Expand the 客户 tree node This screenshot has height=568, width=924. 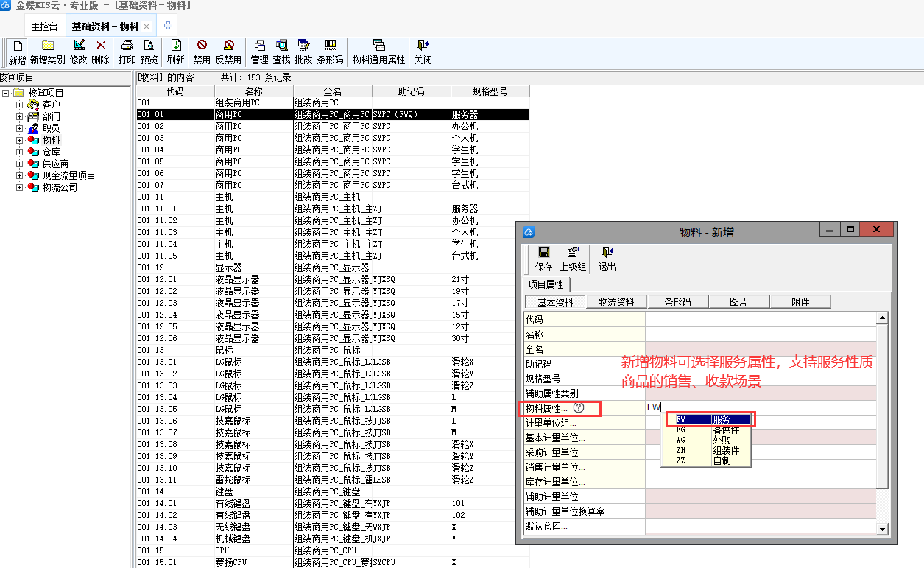tap(20, 105)
